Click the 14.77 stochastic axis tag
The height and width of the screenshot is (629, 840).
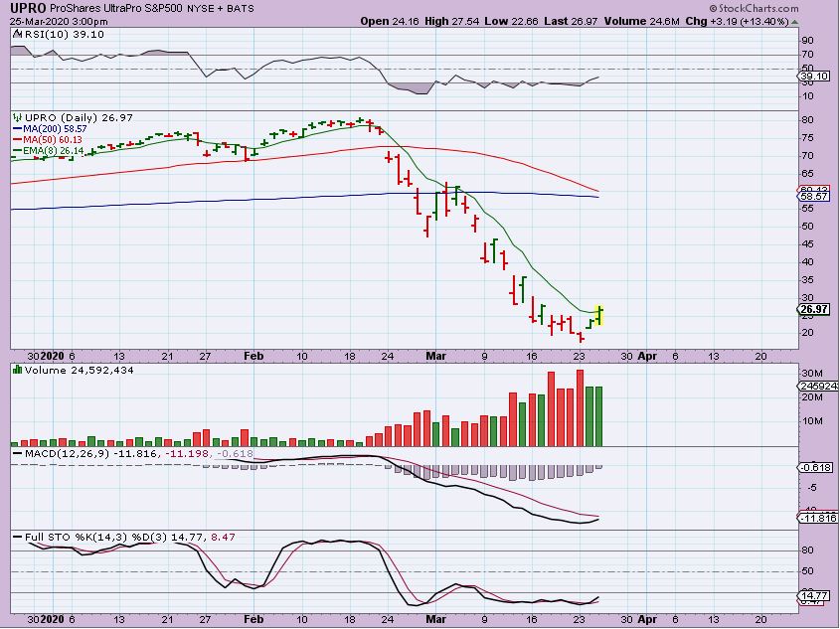(814, 595)
